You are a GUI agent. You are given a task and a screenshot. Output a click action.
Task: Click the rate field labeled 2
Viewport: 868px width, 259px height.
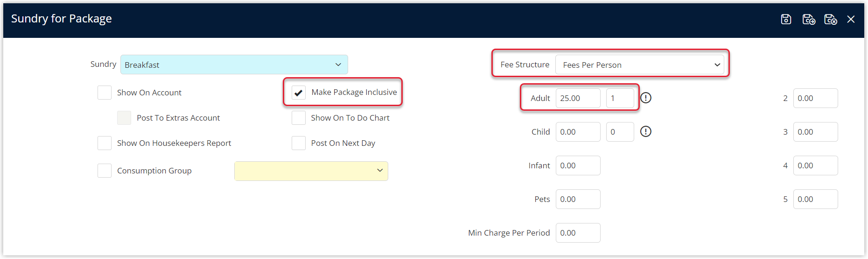pyautogui.click(x=816, y=98)
